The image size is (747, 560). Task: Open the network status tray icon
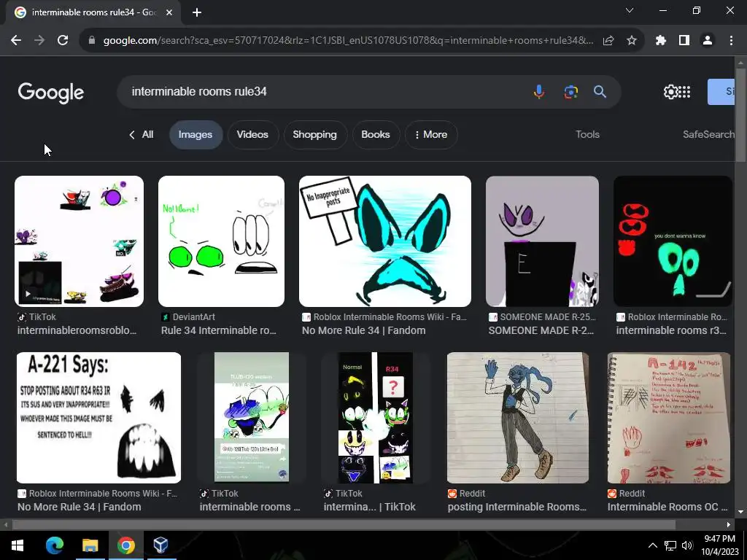pyautogui.click(x=671, y=545)
